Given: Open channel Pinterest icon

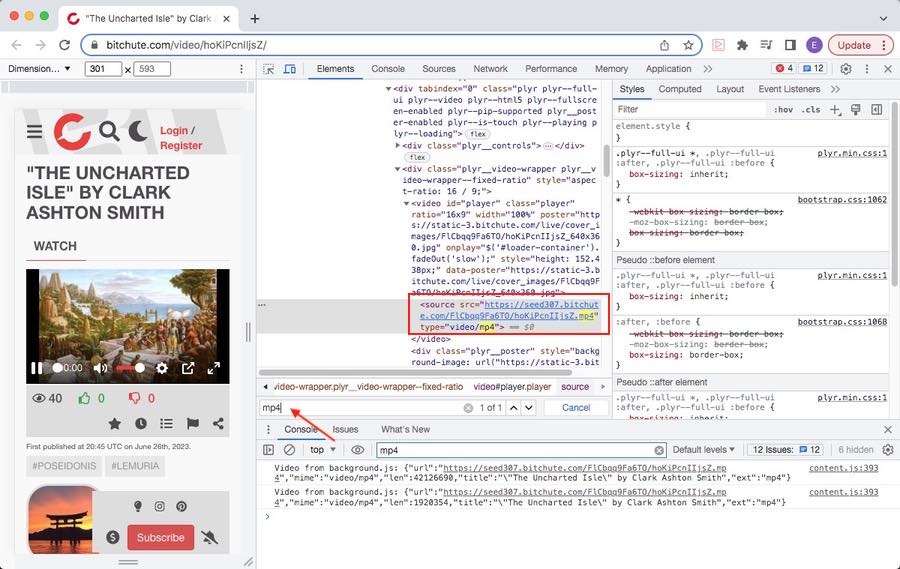Looking at the screenshot, I should 181,506.
